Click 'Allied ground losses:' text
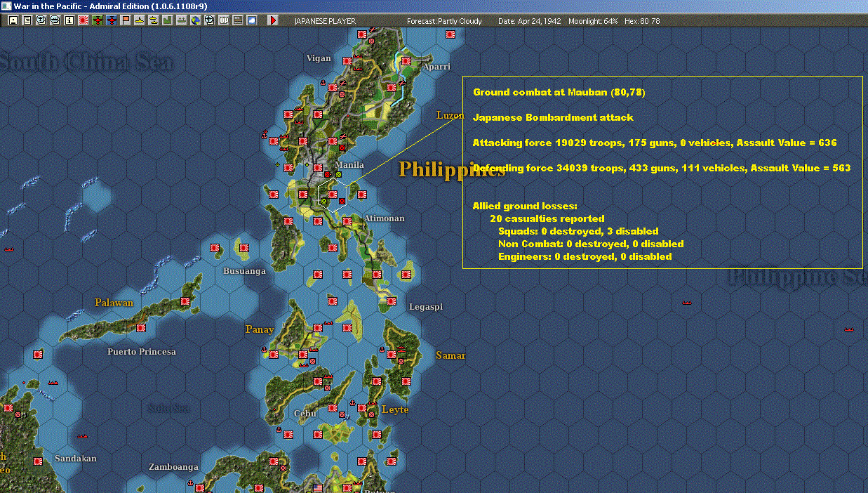The image size is (868, 493). coord(525,206)
